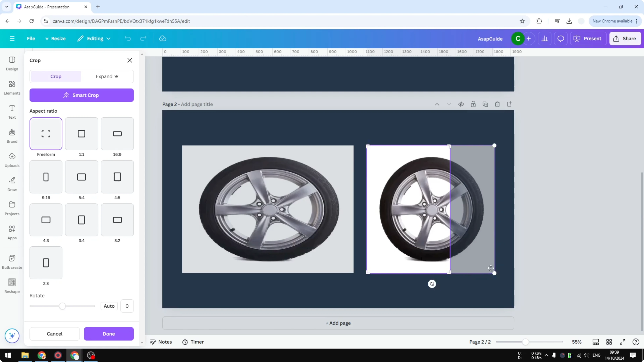The height and width of the screenshot is (362, 644).
Task: Select the 1:1 aspect ratio
Action: pyautogui.click(x=81, y=134)
